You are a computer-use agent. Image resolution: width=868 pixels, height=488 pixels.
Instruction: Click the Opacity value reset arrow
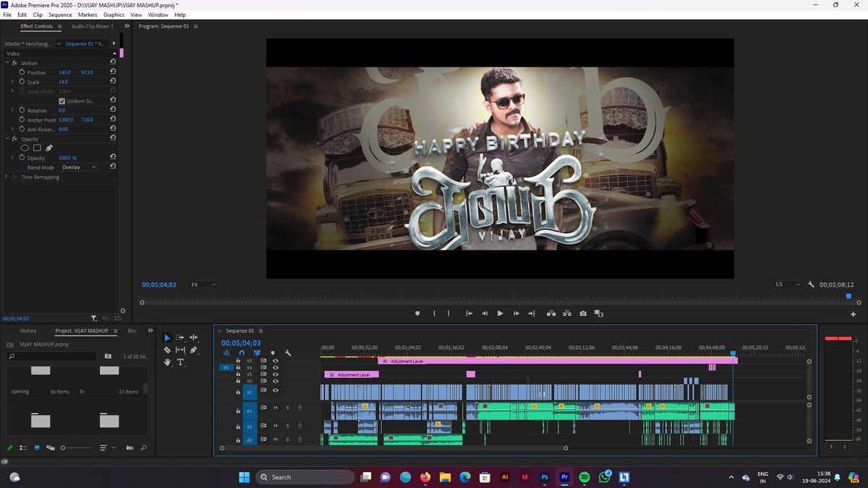[114, 158]
